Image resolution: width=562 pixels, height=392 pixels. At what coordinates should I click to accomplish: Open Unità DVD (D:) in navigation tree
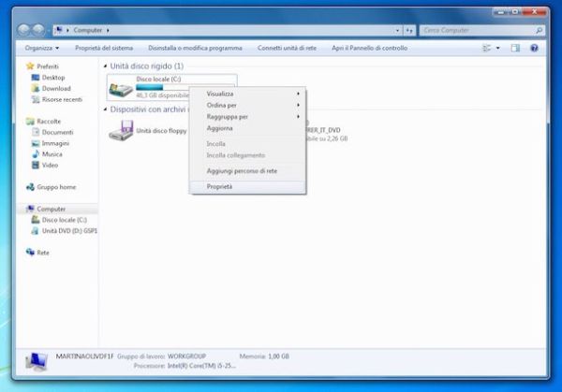tap(35, 230)
